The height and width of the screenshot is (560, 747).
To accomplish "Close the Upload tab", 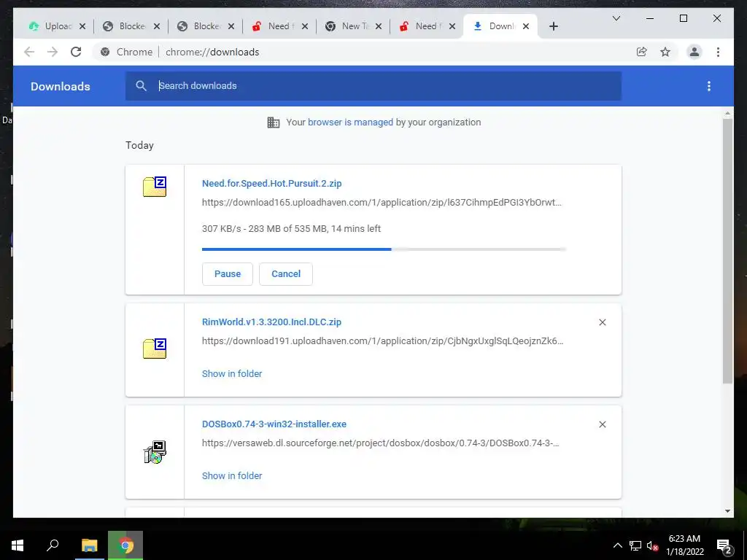I will tap(82, 26).
